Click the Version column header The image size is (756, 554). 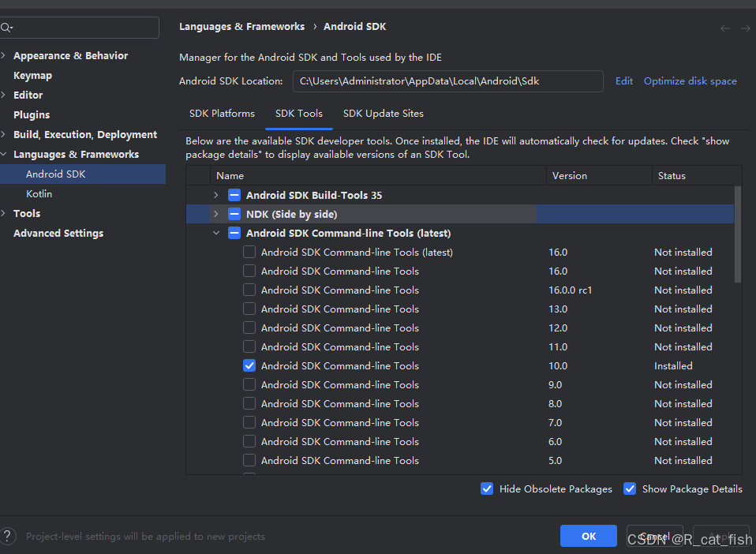coord(599,175)
